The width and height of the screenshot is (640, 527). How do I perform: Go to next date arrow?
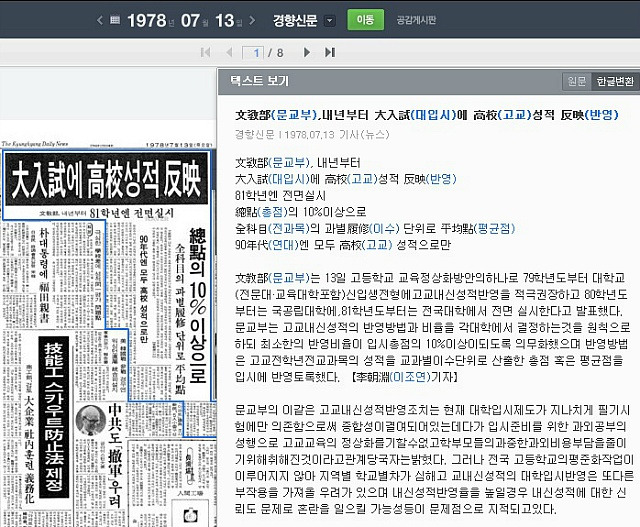(252, 20)
